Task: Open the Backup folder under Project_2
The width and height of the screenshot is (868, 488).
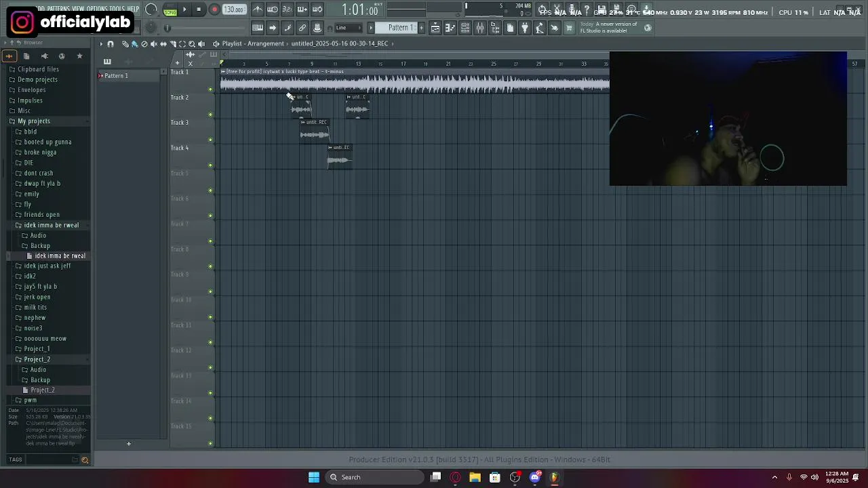Action: click(x=40, y=380)
